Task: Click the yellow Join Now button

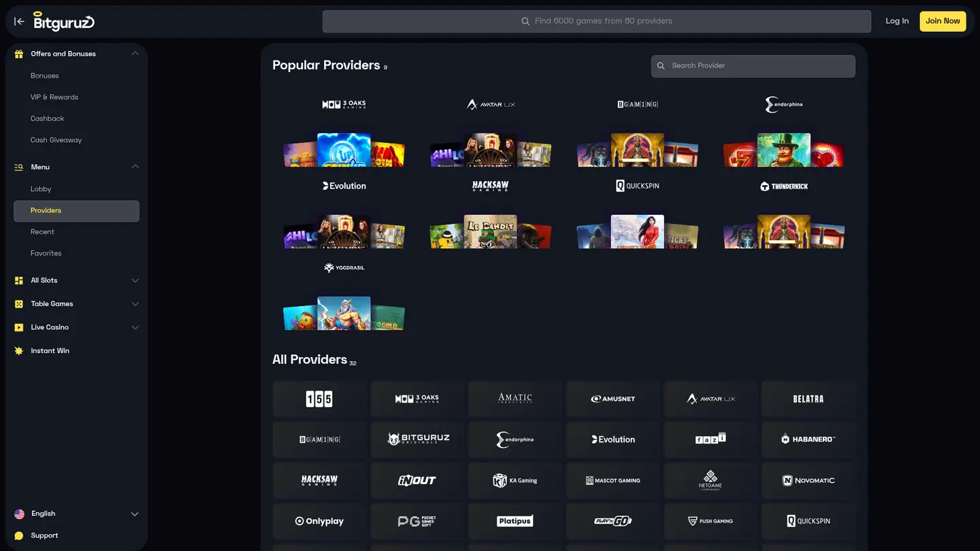Action: click(943, 21)
